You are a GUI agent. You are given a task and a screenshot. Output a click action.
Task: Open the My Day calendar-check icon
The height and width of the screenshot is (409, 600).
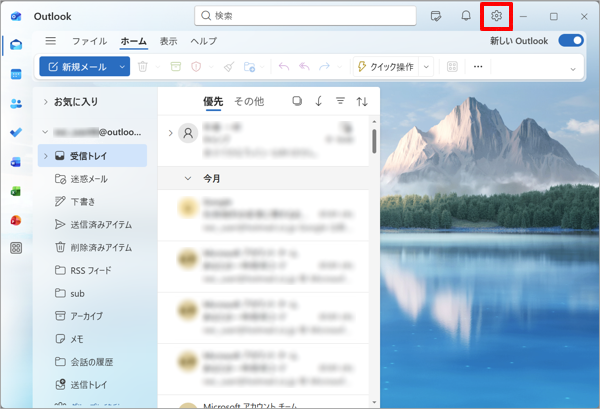click(x=436, y=16)
